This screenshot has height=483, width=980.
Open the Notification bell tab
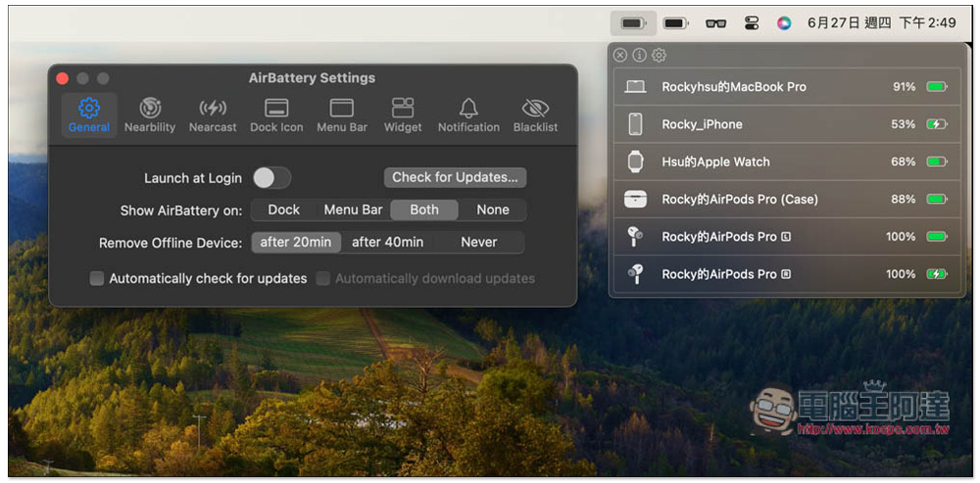pos(468,115)
